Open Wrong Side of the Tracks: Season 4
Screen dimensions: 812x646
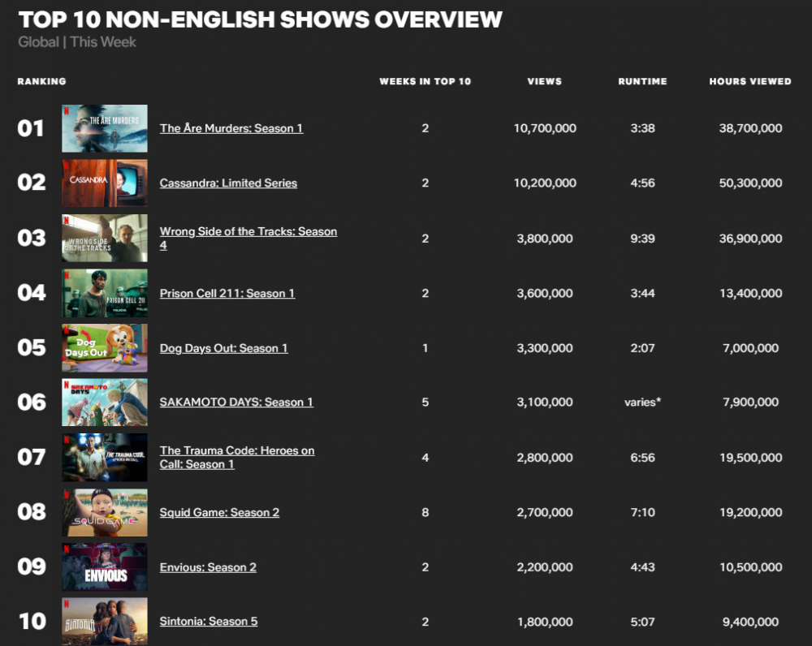248,232
